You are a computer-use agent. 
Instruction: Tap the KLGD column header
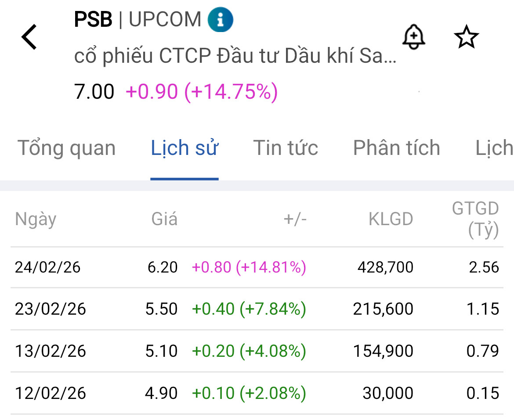pos(391,219)
